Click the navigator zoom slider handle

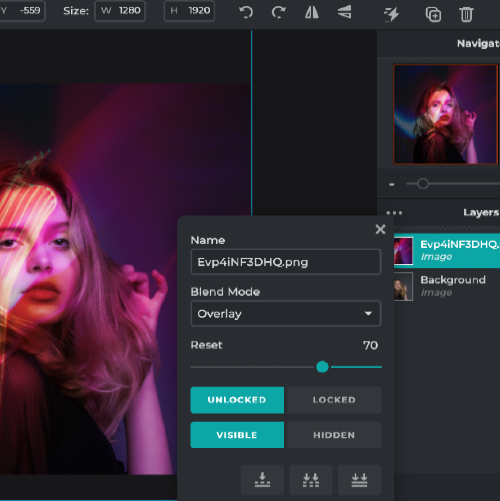[x=423, y=184]
